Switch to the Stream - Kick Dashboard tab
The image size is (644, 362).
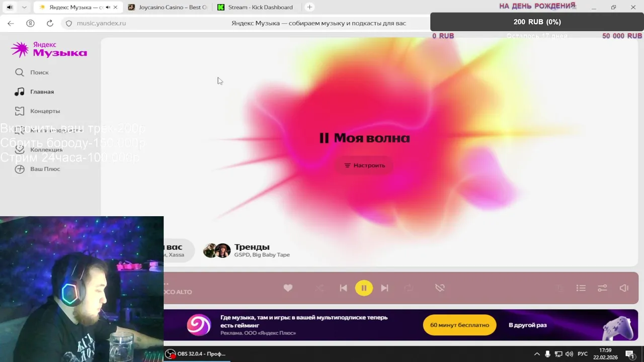click(x=256, y=8)
